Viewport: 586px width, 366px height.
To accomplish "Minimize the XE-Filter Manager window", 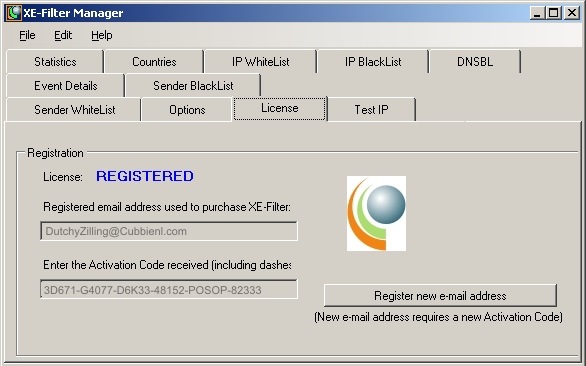I will 537,13.
